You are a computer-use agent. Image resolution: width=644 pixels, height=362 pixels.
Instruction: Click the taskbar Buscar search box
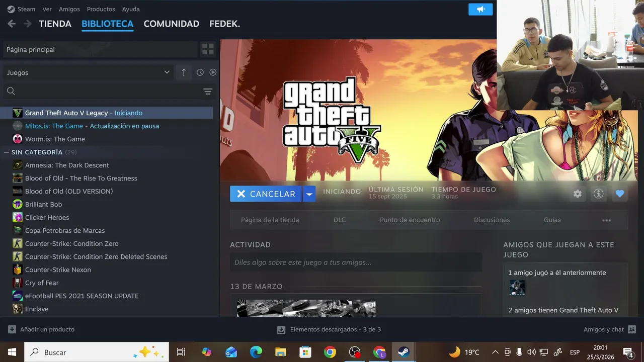point(96,352)
